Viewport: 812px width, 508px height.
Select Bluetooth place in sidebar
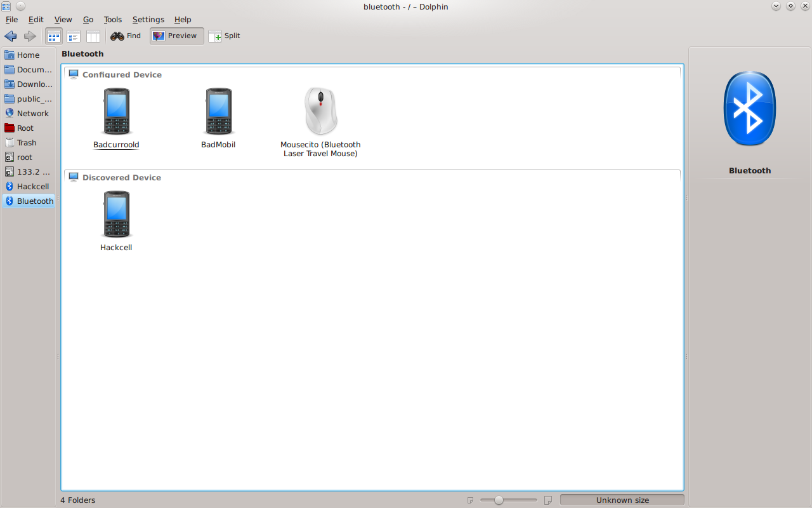coord(29,201)
